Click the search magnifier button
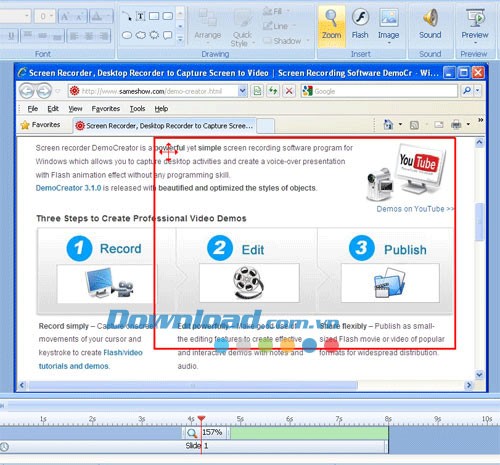The width and height of the screenshot is (500, 465). [467, 91]
